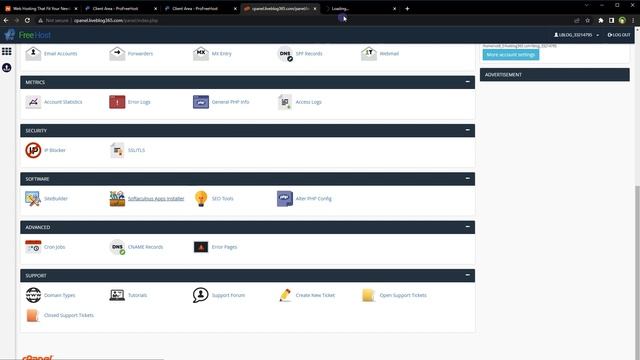The height and width of the screenshot is (360, 640).
Task: Click the circular sidebar icon below grid
Action: click(7, 67)
